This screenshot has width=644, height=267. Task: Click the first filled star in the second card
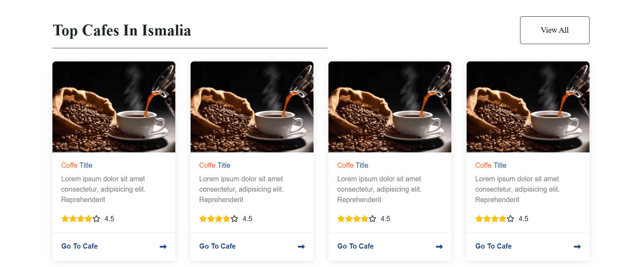pyautogui.click(x=203, y=219)
